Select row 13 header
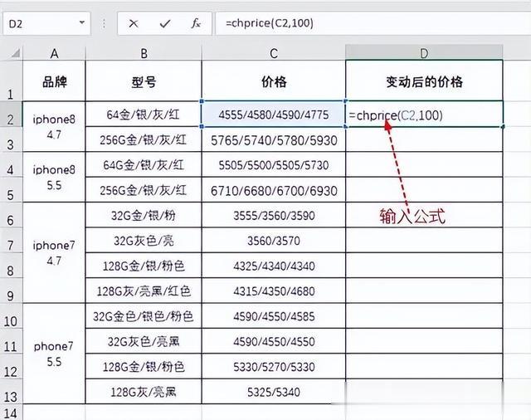The image size is (531, 420). click(11, 392)
